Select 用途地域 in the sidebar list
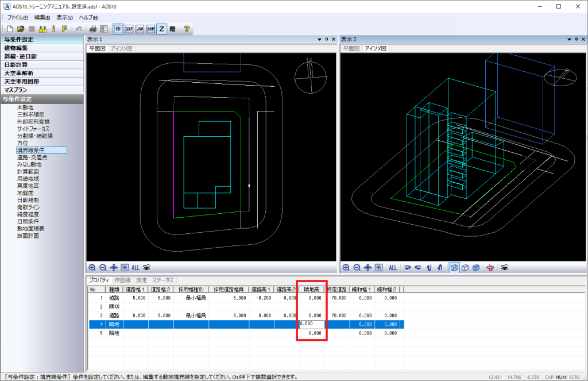This screenshot has height=381, width=588. [28, 179]
